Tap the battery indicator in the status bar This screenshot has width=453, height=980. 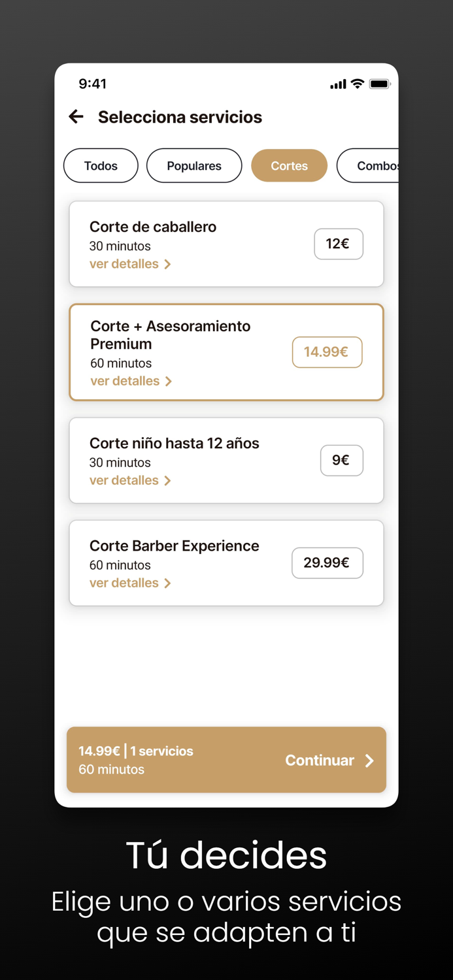coord(380,84)
